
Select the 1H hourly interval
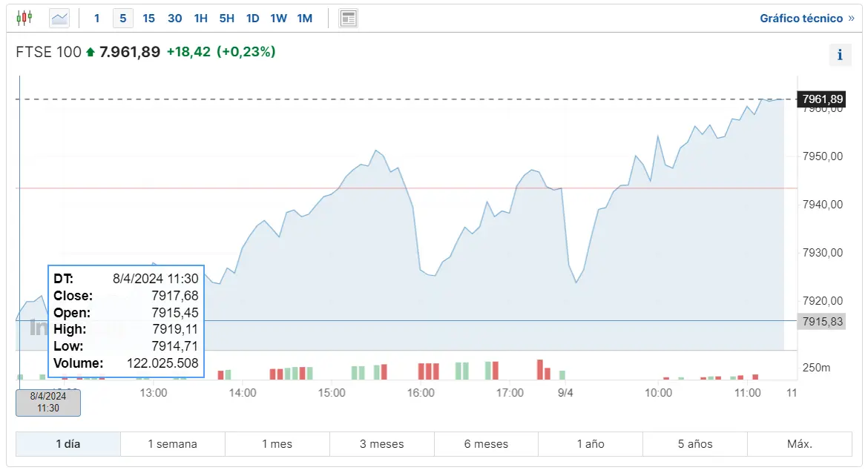(200, 18)
